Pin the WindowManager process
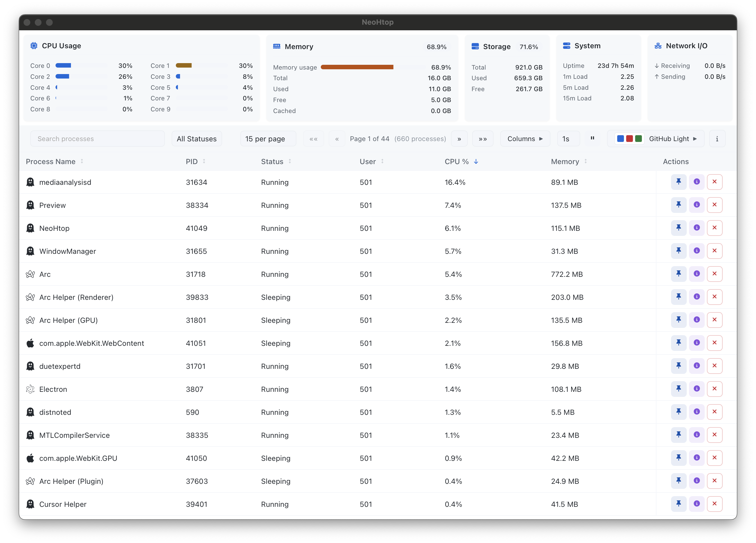This screenshot has height=543, width=756. pyautogui.click(x=678, y=251)
